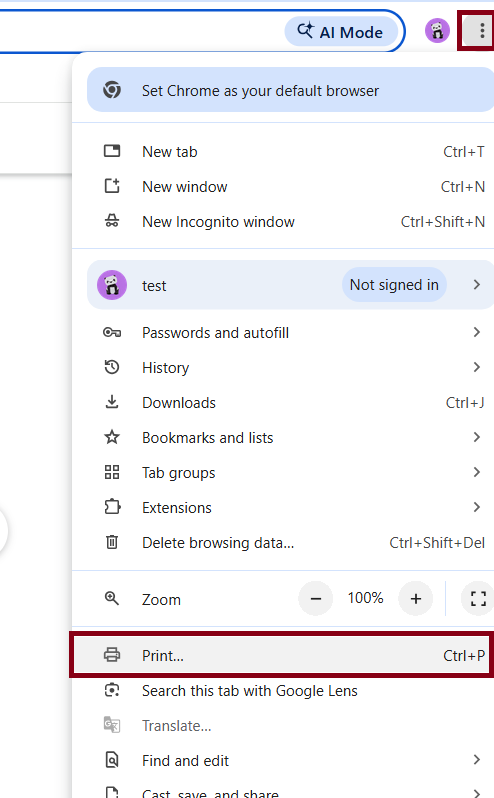Image resolution: width=494 pixels, height=798 pixels.
Task: Open the profile avatar in the toolbar
Action: (437, 31)
